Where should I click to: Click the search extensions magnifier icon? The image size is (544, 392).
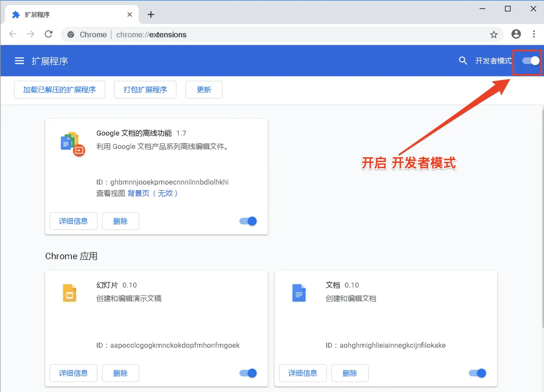[x=463, y=61]
